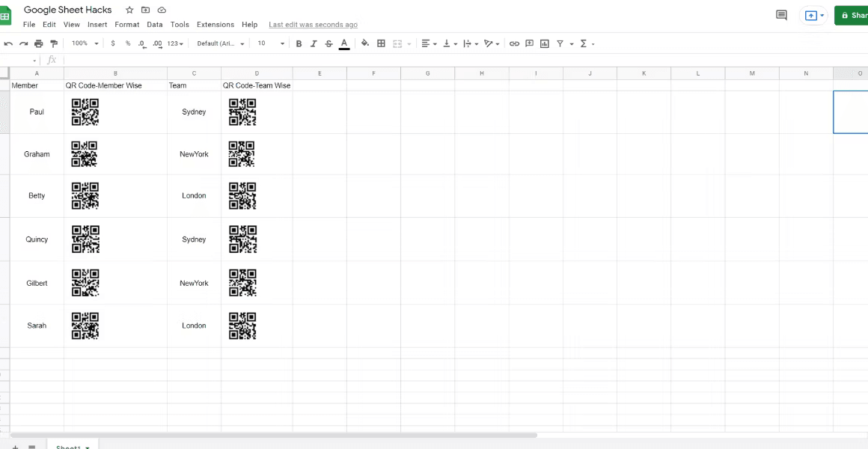Screen dimensions: 868x449
Task: Insert a chart
Action: click(545, 43)
